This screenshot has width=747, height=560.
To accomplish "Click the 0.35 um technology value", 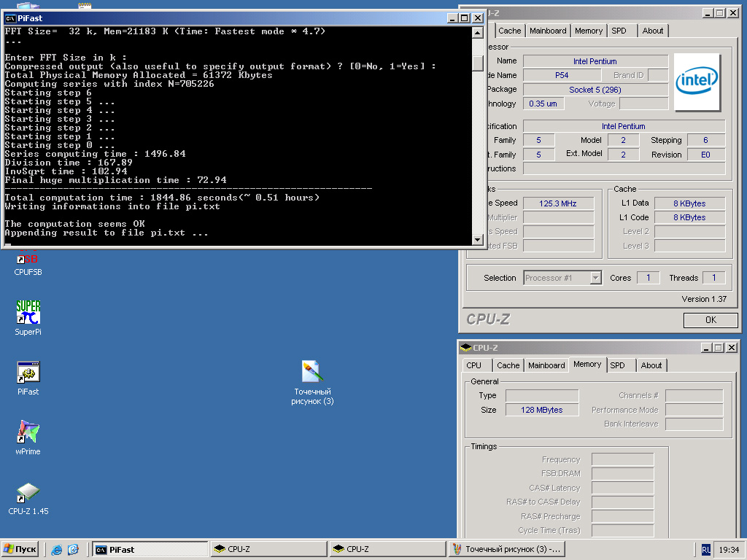I will tap(543, 104).
